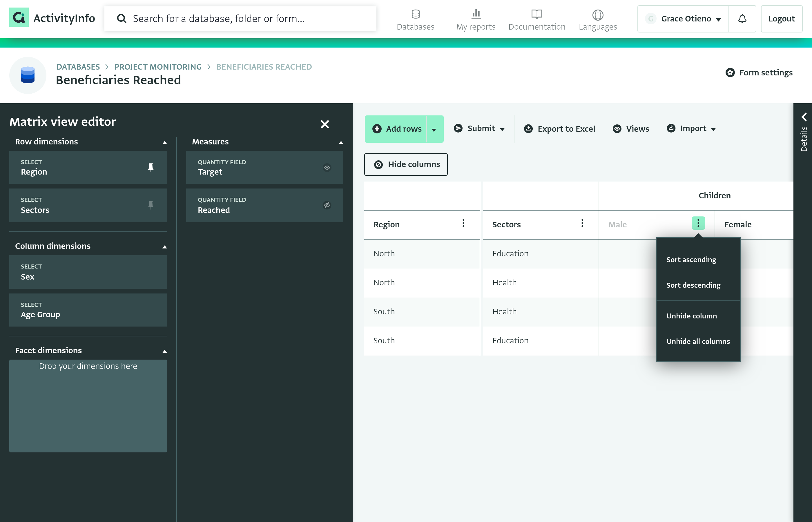Open the Region column options menu

pyautogui.click(x=463, y=223)
